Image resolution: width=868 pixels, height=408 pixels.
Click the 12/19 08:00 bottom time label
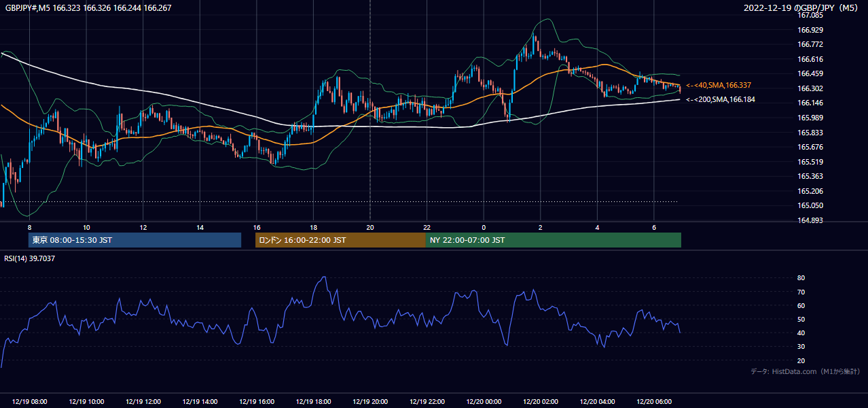click(30, 402)
